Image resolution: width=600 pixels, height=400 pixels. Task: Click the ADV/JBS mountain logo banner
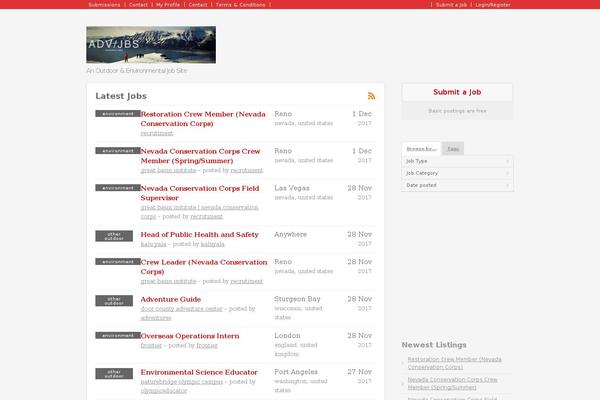click(x=151, y=45)
